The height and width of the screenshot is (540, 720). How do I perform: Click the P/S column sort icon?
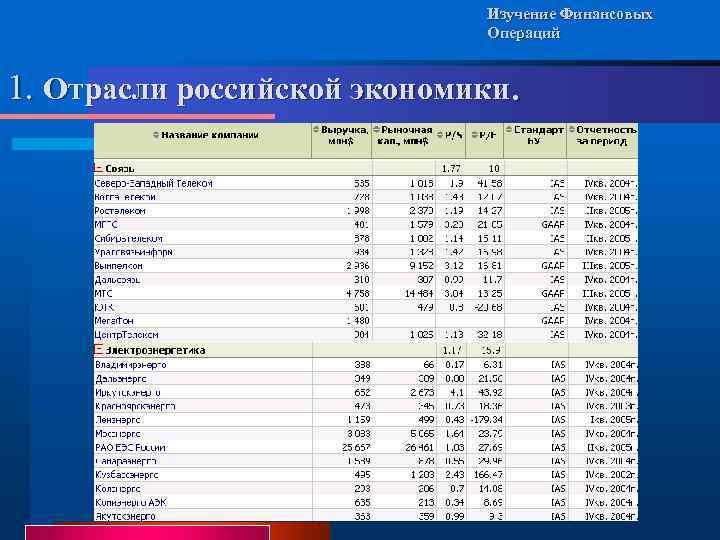[439, 135]
